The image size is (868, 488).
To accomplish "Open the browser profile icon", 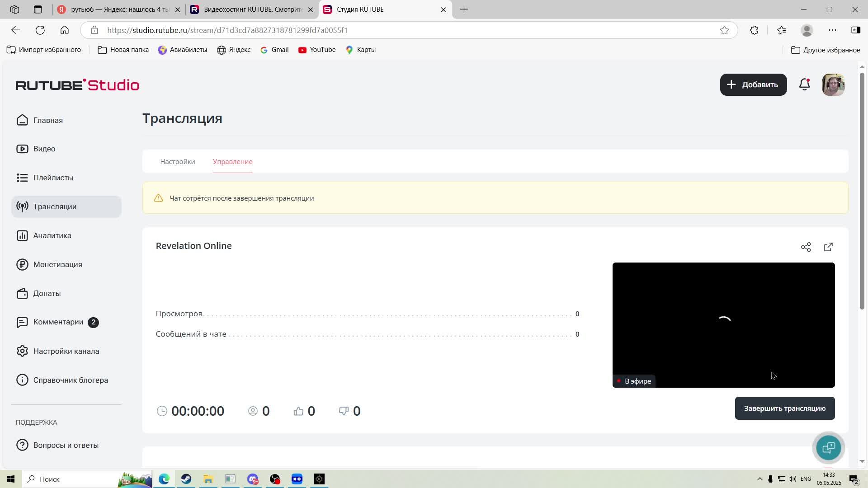I will point(807,30).
